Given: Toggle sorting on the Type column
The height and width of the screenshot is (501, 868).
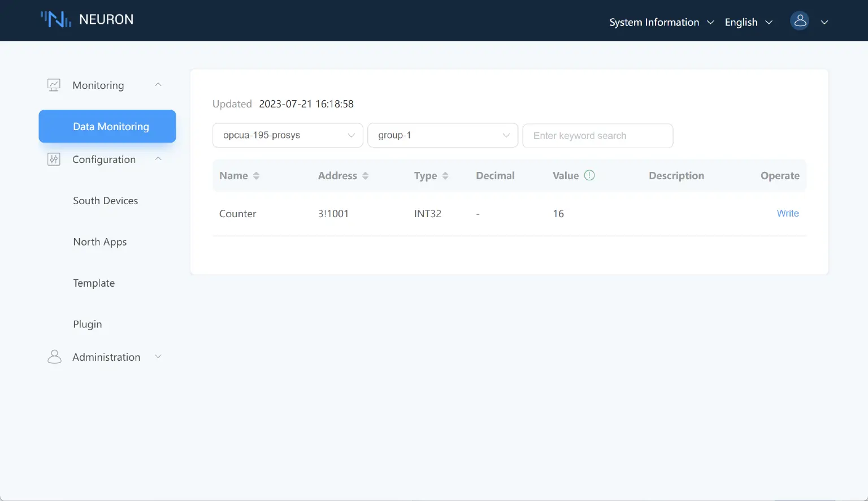Looking at the screenshot, I should click(x=446, y=175).
